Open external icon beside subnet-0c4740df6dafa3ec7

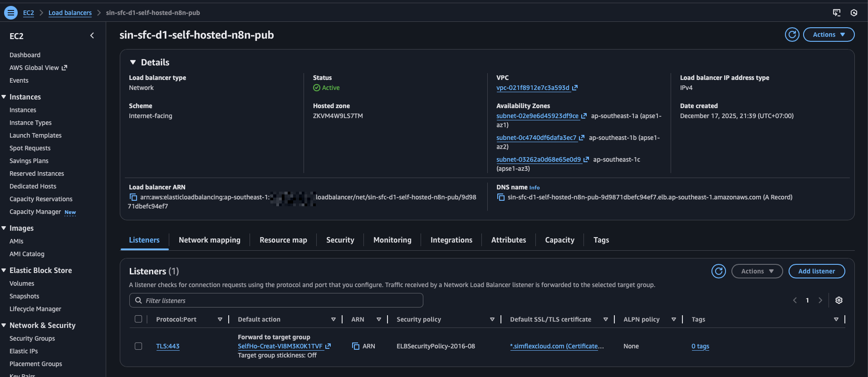click(x=582, y=138)
